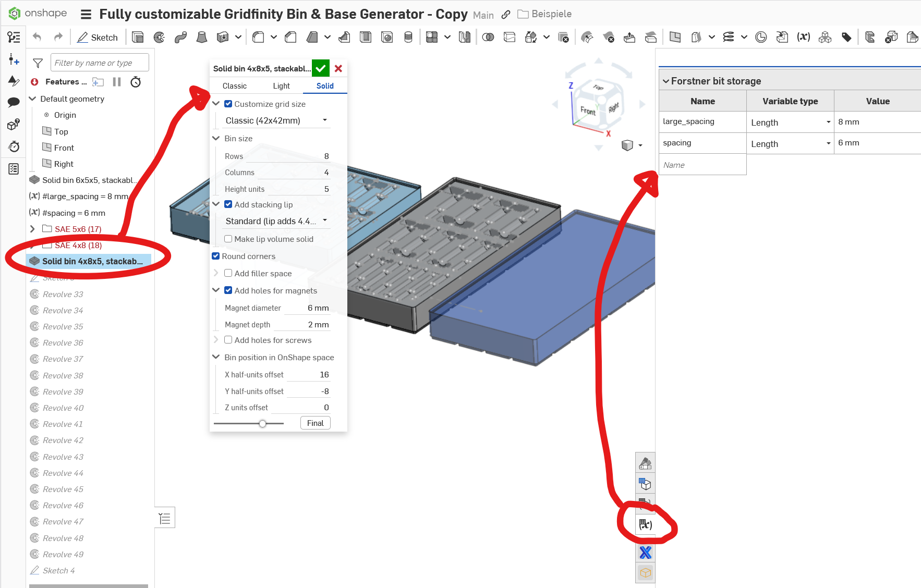Collapse Bin position in OnShape space section
921x588 pixels.
[216, 357]
